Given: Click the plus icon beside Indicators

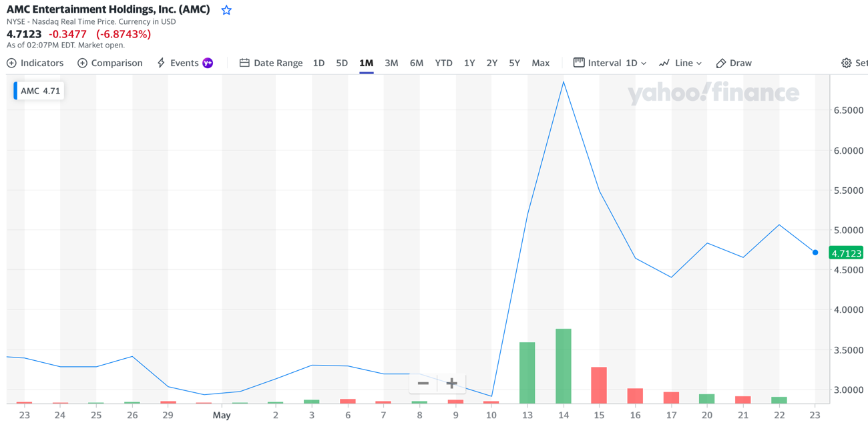Looking at the screenshot, I should [11, 63].
